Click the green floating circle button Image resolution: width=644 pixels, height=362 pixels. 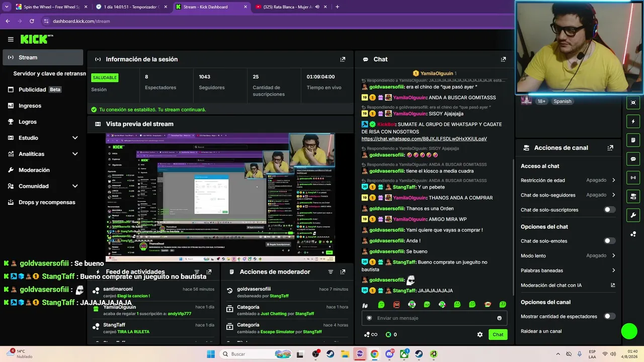tap(629, 331)
